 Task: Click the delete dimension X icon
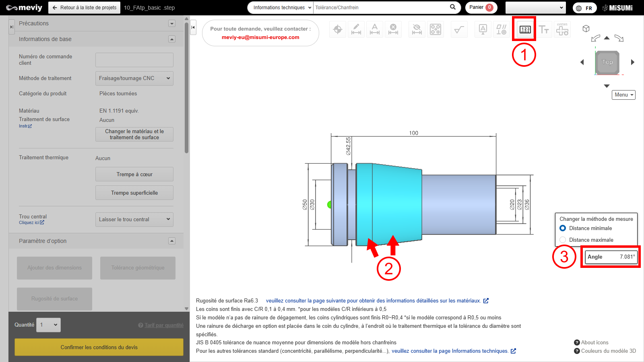tap(393, 29)
